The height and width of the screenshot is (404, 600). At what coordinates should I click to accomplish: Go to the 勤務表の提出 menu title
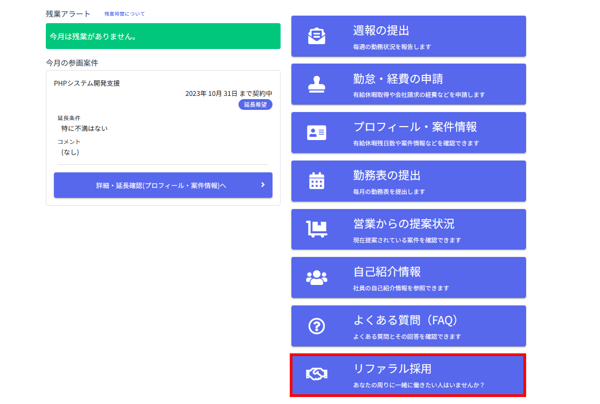tap(387, 175)
